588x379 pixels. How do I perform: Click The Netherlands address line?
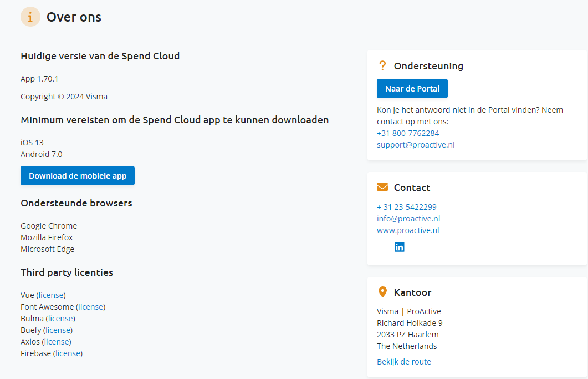coord(407,346)
